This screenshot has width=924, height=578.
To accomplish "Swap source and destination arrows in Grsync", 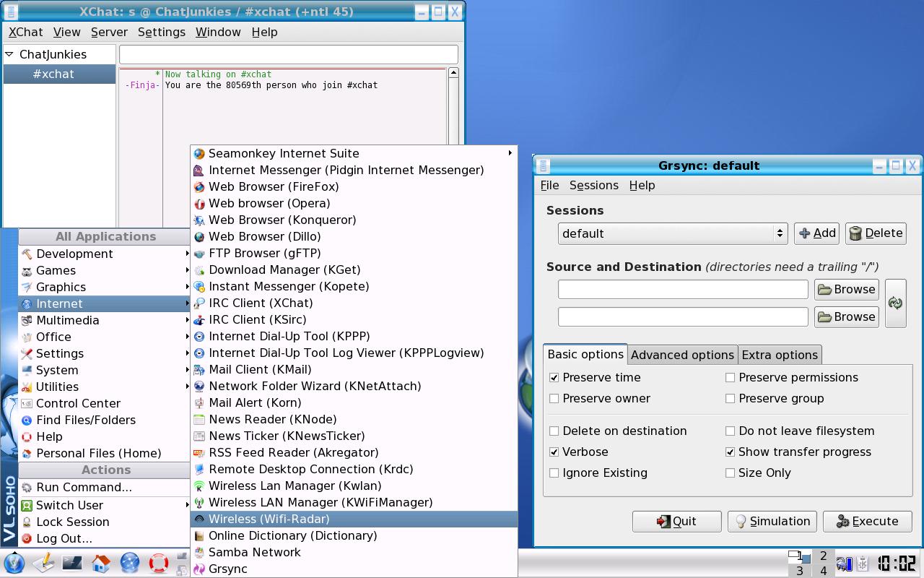I will coord(895,303).
